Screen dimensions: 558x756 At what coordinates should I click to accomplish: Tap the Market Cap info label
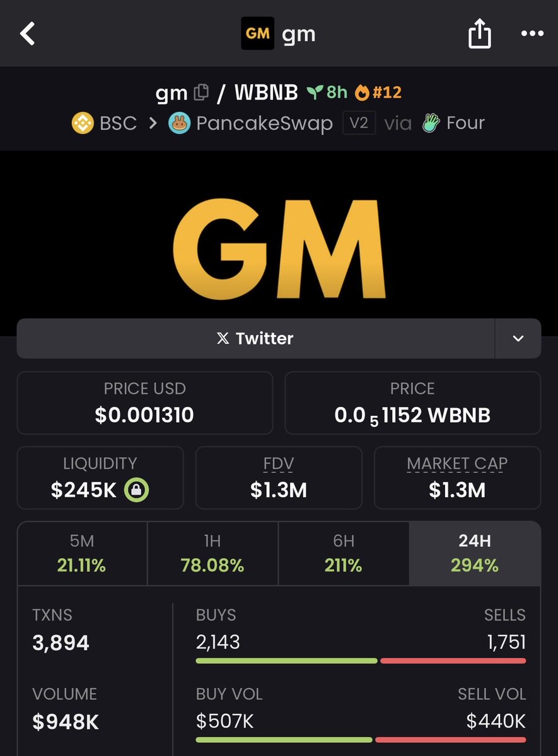tap(457, 464)
